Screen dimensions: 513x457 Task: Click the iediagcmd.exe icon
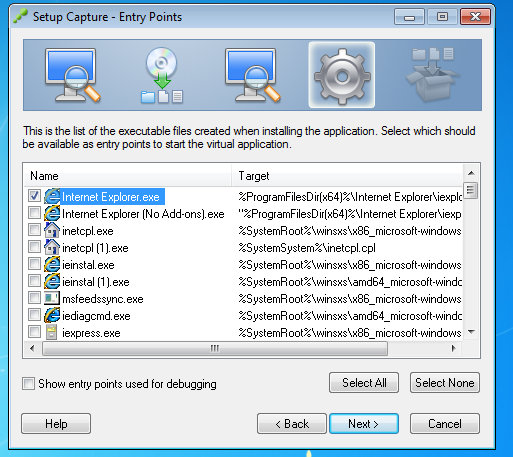[x=52, y=315]
